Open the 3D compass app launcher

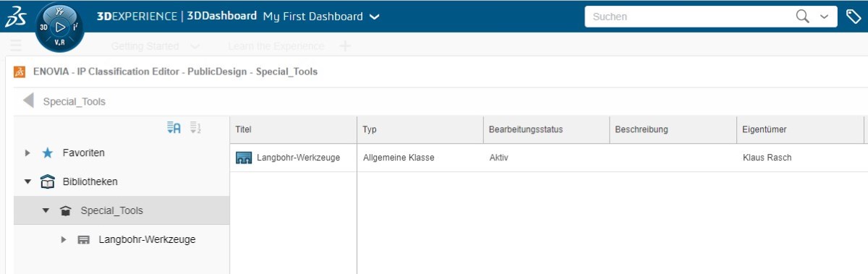(60, 27)
